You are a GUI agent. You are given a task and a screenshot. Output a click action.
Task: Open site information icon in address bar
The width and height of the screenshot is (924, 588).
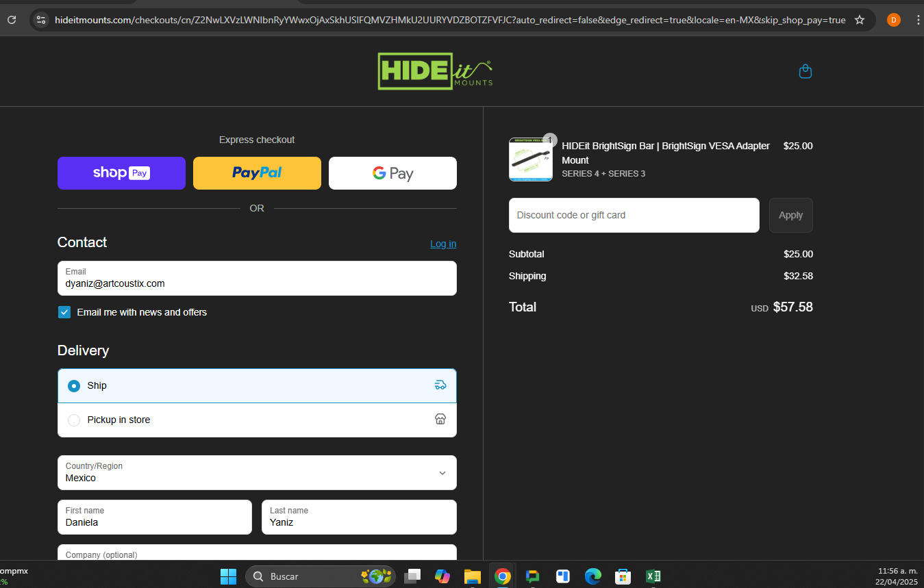click(x=41, y=20)
